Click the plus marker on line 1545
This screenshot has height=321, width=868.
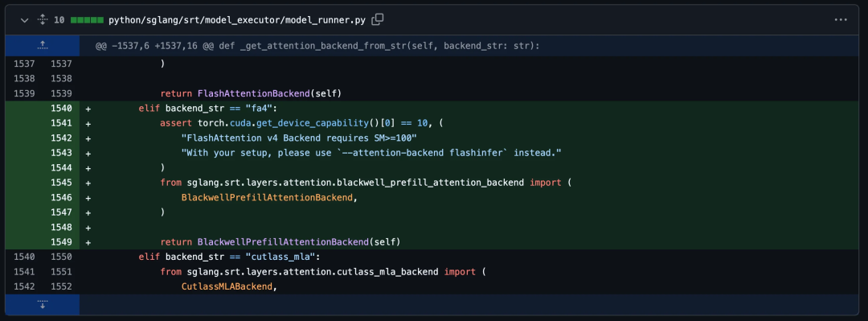coord(88,183)
